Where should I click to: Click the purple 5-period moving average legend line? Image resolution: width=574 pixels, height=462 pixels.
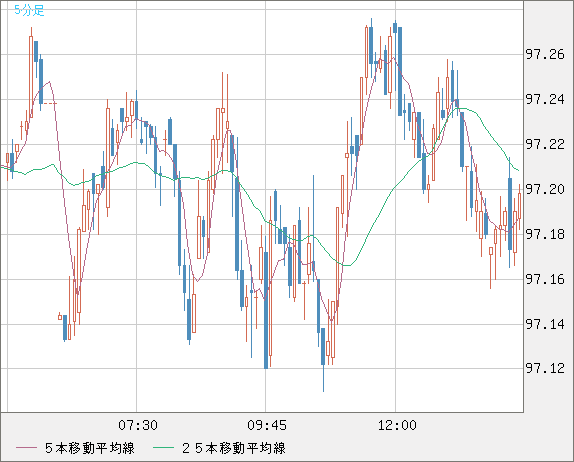click(26, 448)
